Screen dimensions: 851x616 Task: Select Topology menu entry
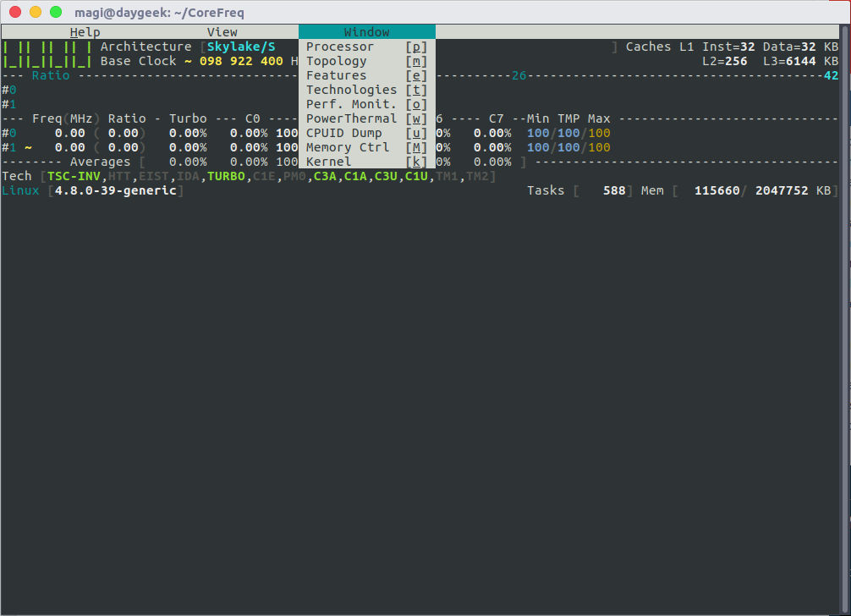click(x=367, y=61)
